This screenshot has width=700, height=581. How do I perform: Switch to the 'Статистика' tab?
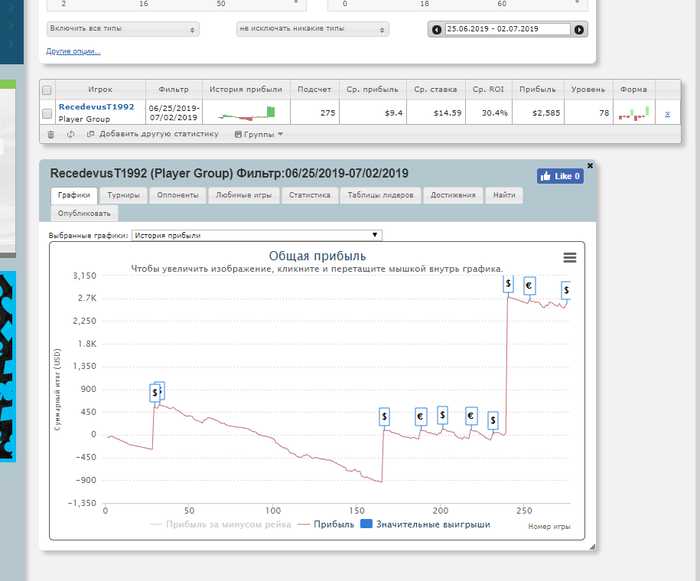click(x=310, y=195)
